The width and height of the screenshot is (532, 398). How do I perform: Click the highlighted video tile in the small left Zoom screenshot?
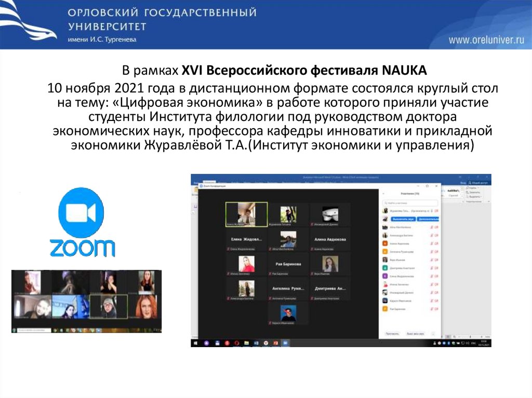[x=109, y=307]
